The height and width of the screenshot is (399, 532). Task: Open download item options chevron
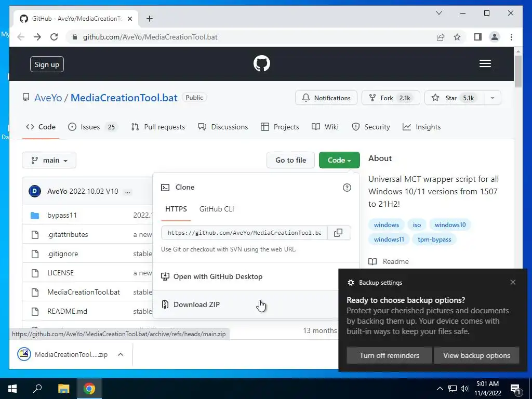click(121, 354)
